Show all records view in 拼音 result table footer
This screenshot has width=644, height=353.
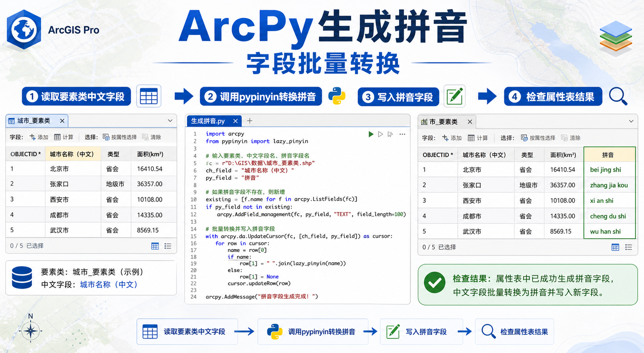(615, 247)
